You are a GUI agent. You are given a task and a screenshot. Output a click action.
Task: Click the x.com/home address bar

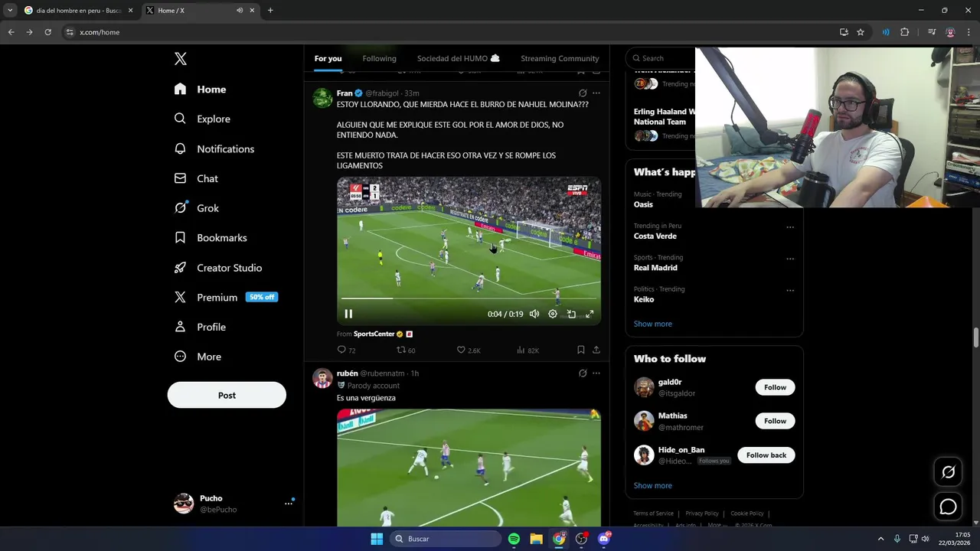click(452, 32)
